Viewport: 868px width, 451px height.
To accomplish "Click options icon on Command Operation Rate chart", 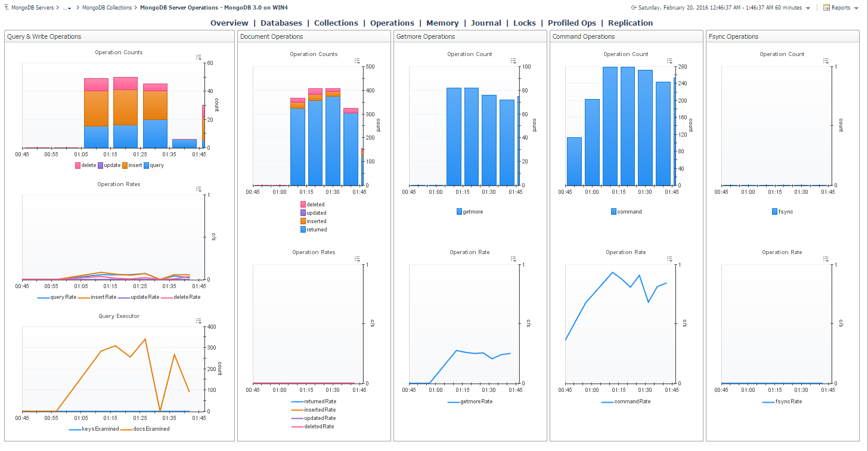I will [669, 259].
